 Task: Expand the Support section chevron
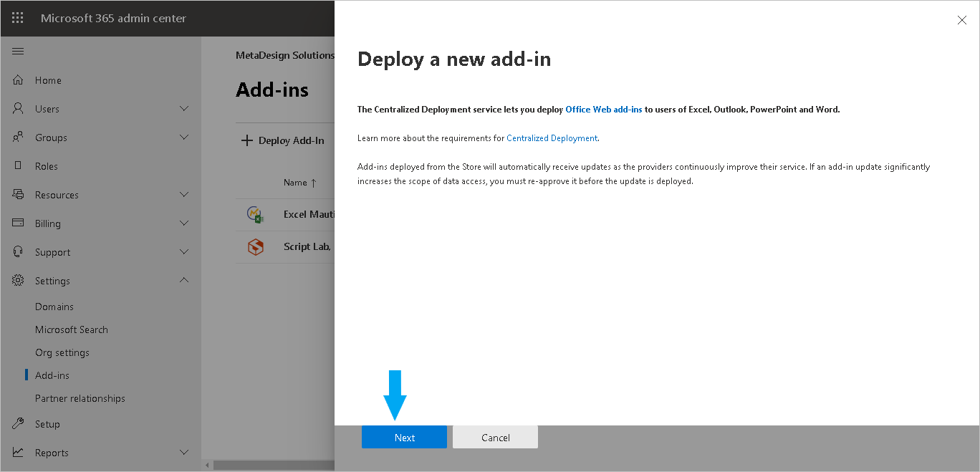pos(184,252)
